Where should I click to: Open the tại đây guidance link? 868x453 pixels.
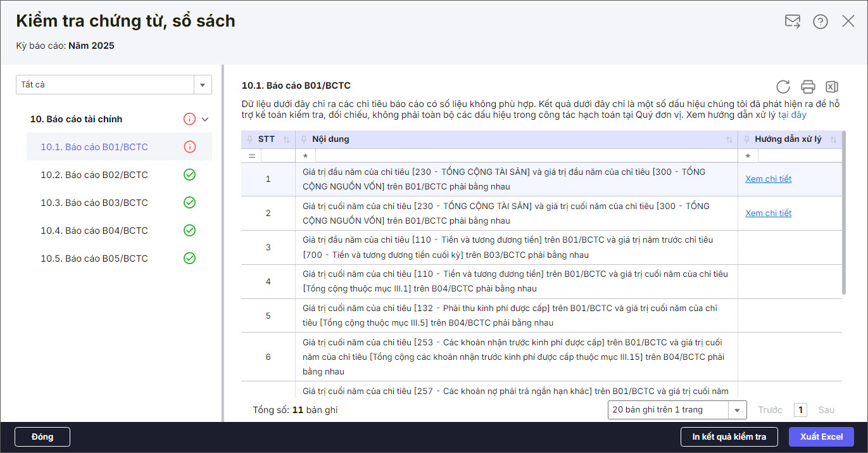click(792, 115)
